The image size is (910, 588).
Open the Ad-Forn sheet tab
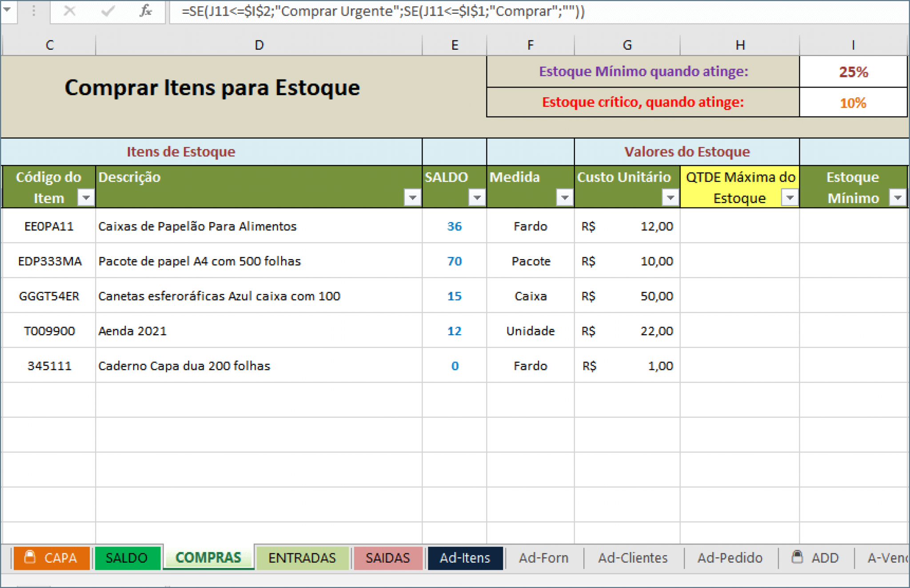(543, 558)
